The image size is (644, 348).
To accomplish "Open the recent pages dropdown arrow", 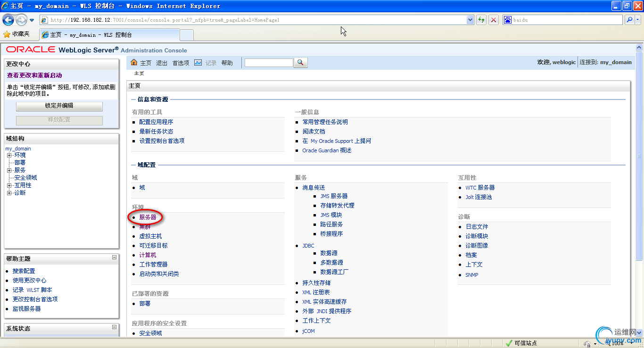I will tap(32, 20).
